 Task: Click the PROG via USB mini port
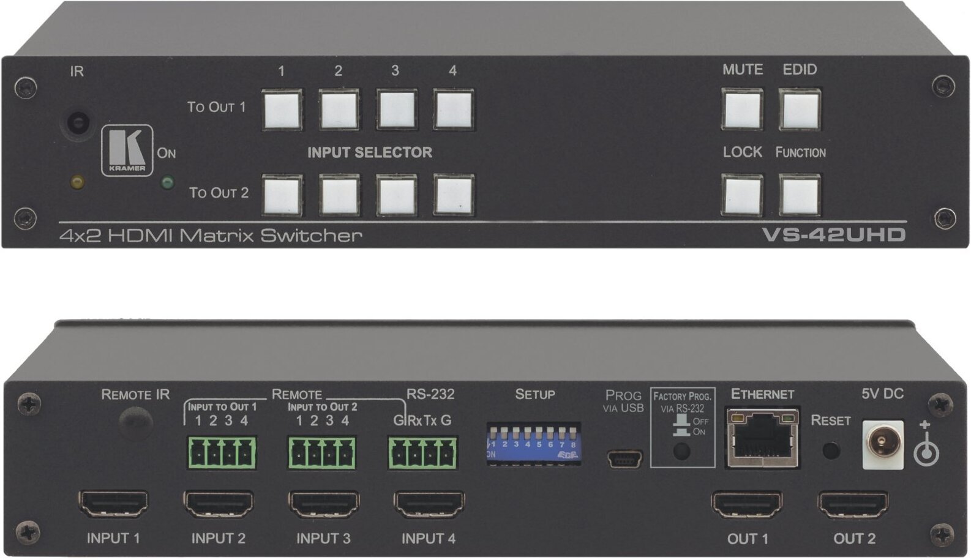tap(624, 458)
